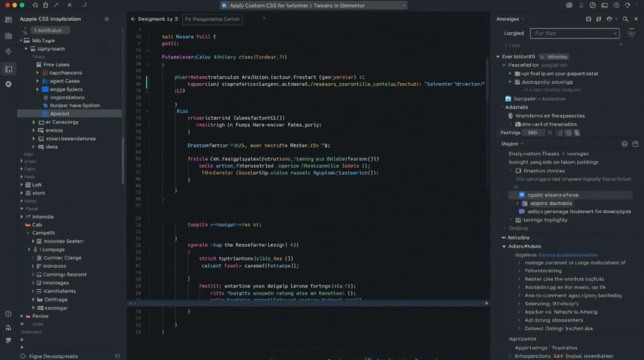This screenshot has height=360, width=644.
Task: Expand the 'aopiro dachabie' row
Action: tap(518, 204)
